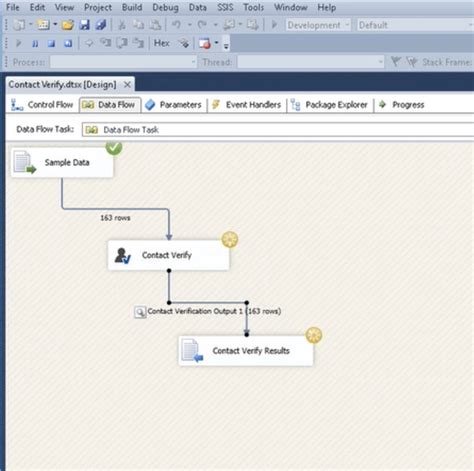Click the Restart debugging icon
The image size is (474, 471).
click(68, 43)
